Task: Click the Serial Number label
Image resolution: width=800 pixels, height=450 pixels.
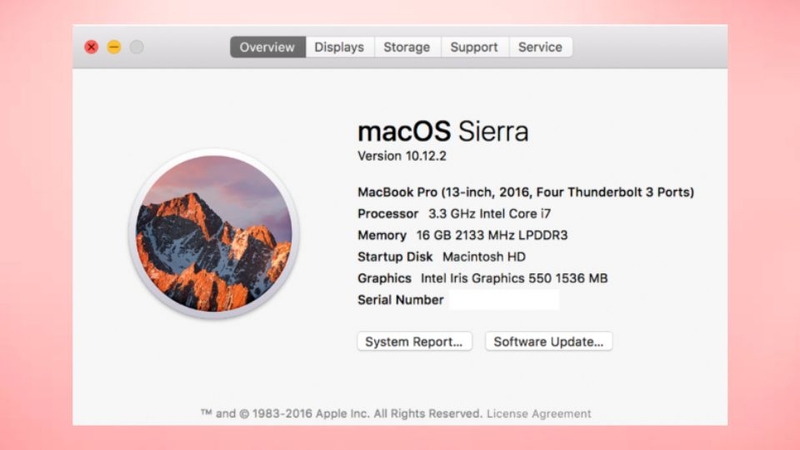Action: tap(401, 300)
